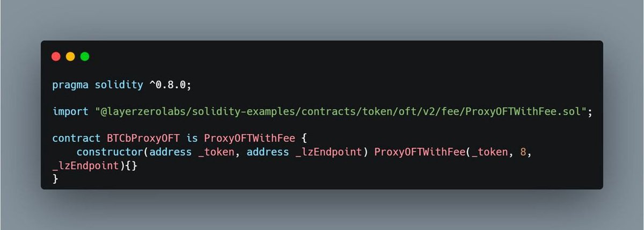Click the @layerzerolabs import path string
Screen dimensions: 644x230
[x=343, y=112]
